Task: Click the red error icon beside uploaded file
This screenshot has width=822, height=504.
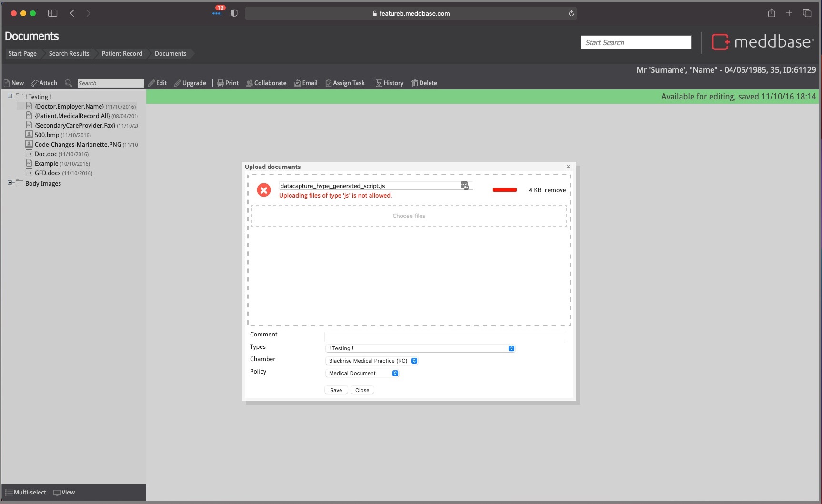Action: [264, 190]
